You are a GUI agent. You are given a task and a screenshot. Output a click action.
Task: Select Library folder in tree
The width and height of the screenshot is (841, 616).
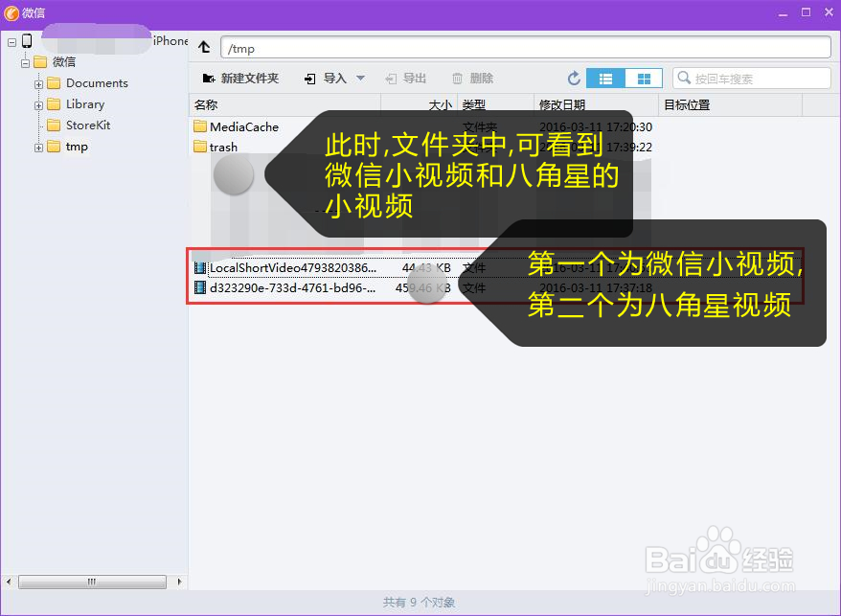[x=85, y=104]
